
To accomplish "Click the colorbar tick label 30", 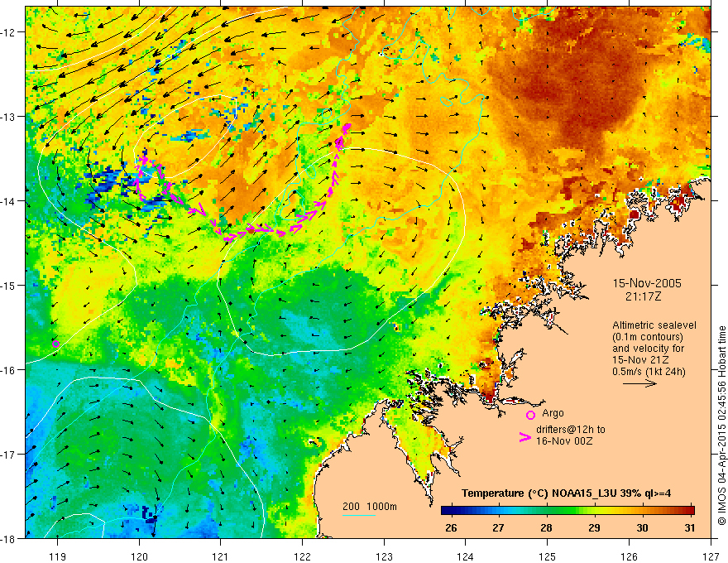I will coord(642,527).
